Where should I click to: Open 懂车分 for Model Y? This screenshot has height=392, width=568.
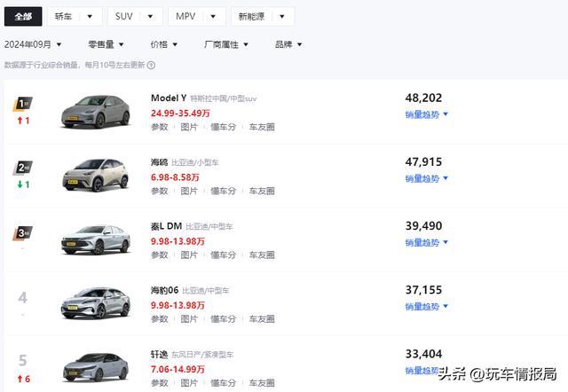(223, 127)
